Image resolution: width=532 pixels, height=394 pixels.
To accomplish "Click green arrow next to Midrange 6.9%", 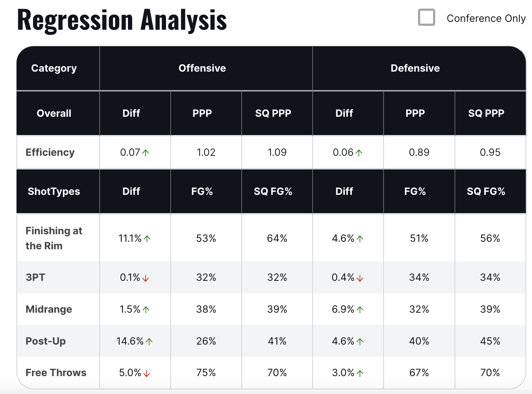I will [x=360, y=310].
